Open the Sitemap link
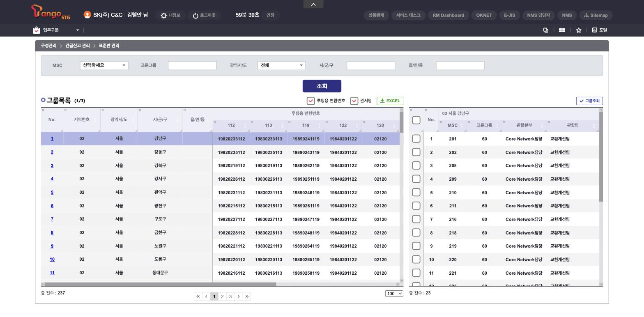This screenshot has width=644, height=317. tap(596, 15)
